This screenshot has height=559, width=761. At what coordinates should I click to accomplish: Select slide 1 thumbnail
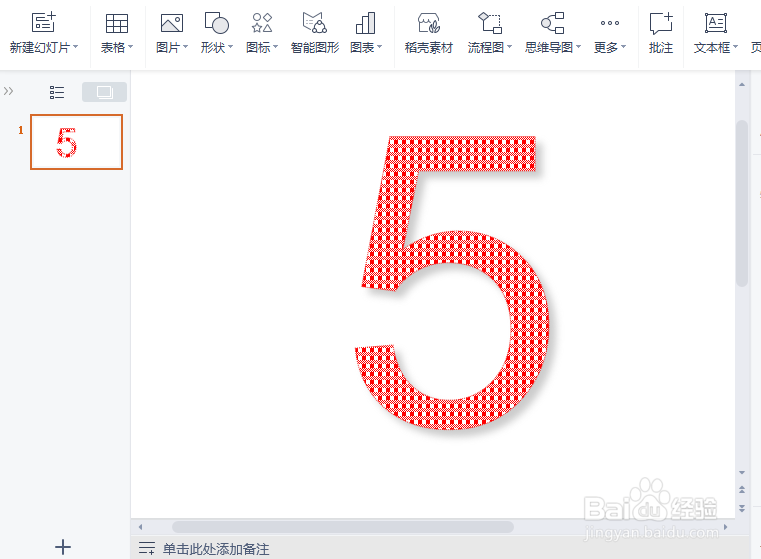coord(76,142)
